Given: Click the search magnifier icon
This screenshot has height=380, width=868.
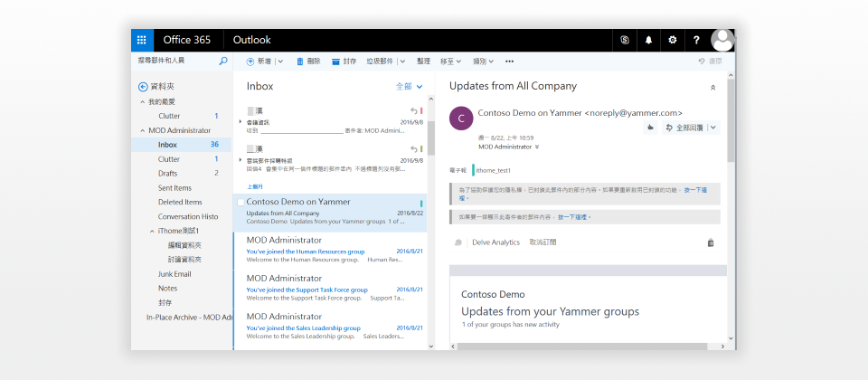Looking at the screenshot, I should (x=223, y=61).
